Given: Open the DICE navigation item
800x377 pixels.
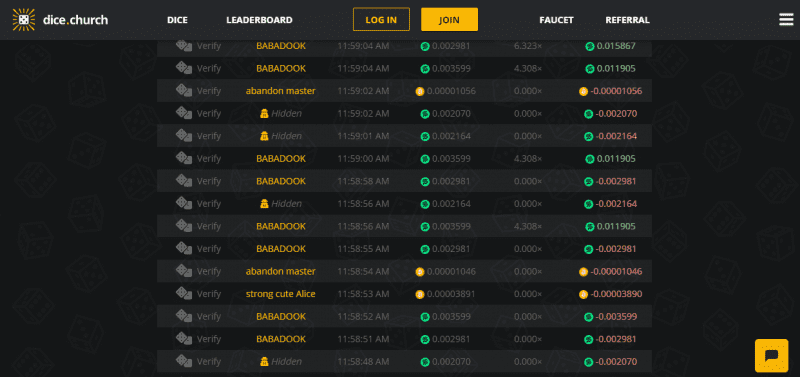Looking at the screenshot, I should tap(177, 20).
